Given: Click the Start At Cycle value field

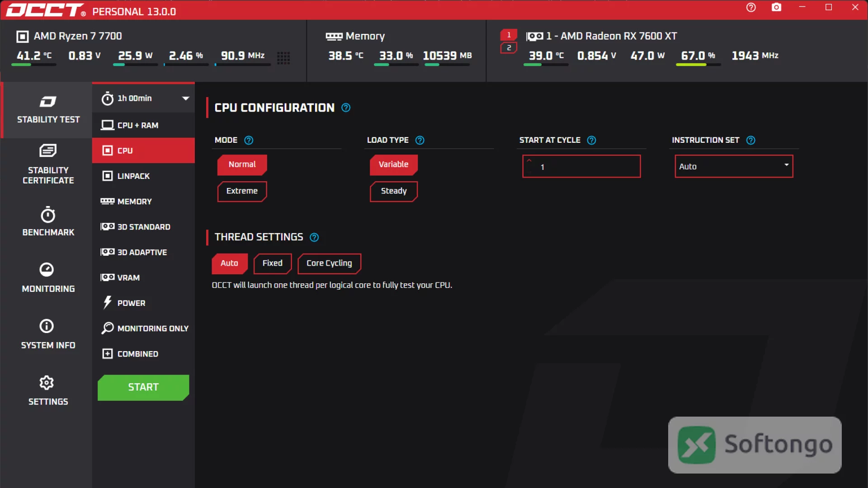Looking at the screenshot, I should point(581,166).
